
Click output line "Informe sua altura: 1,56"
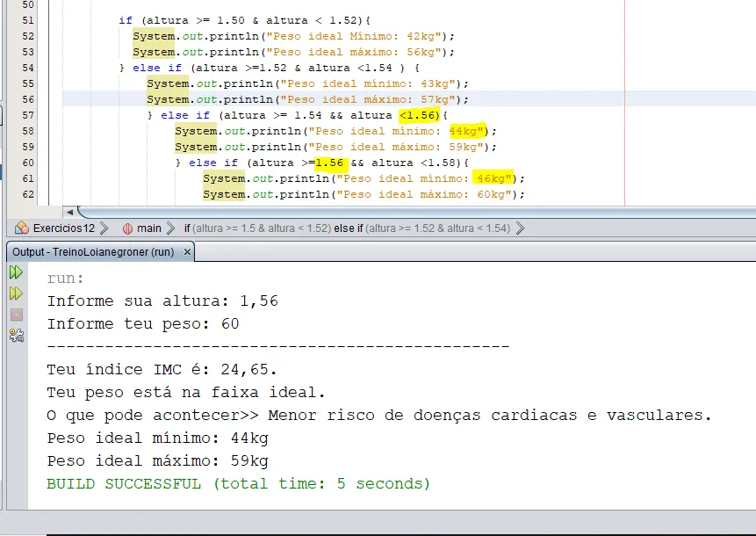click(x=162, y=301)
